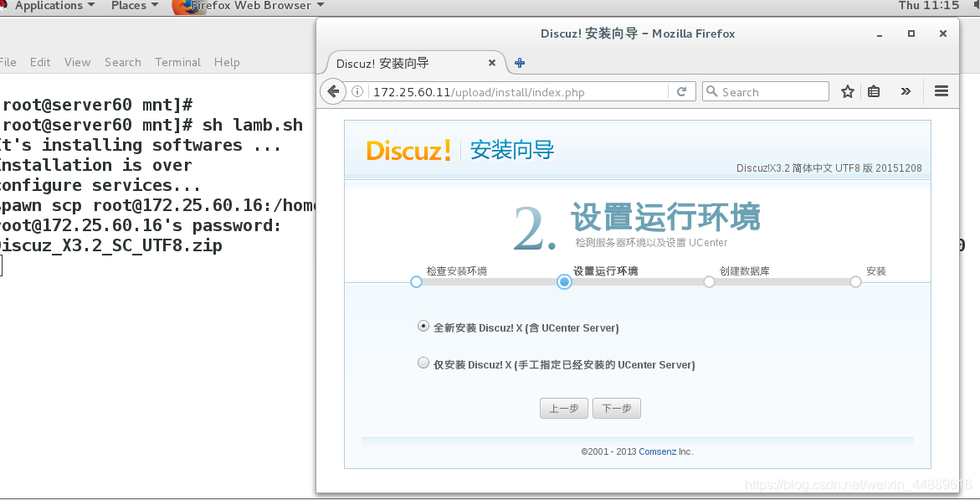Focus the URL address field

(x=519, y=92)
